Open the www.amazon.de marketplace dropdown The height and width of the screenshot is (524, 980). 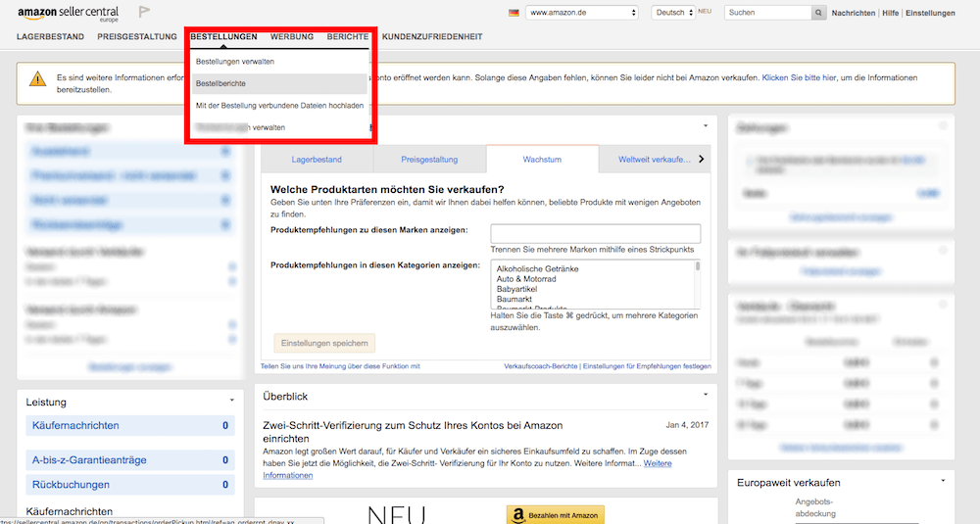click(582, 13)
